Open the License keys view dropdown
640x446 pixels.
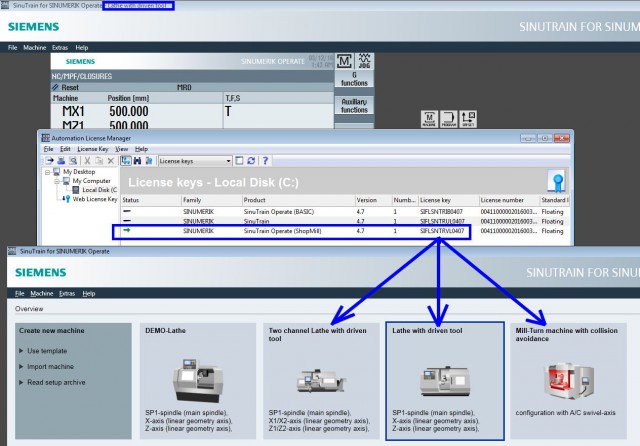tap(228, 161)
